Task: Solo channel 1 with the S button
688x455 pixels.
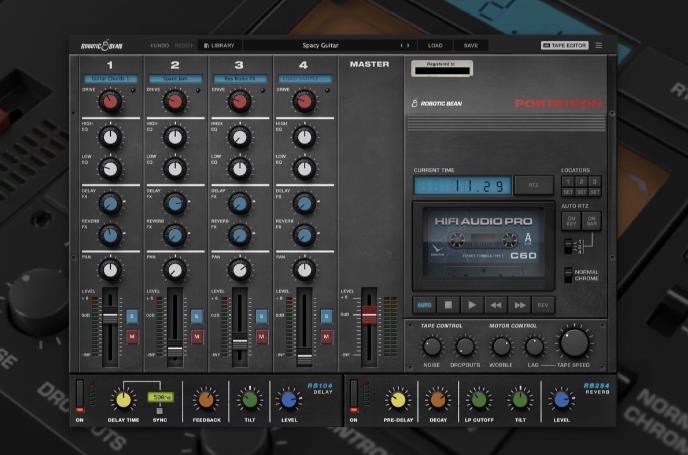Action: (x=131, y=316)
